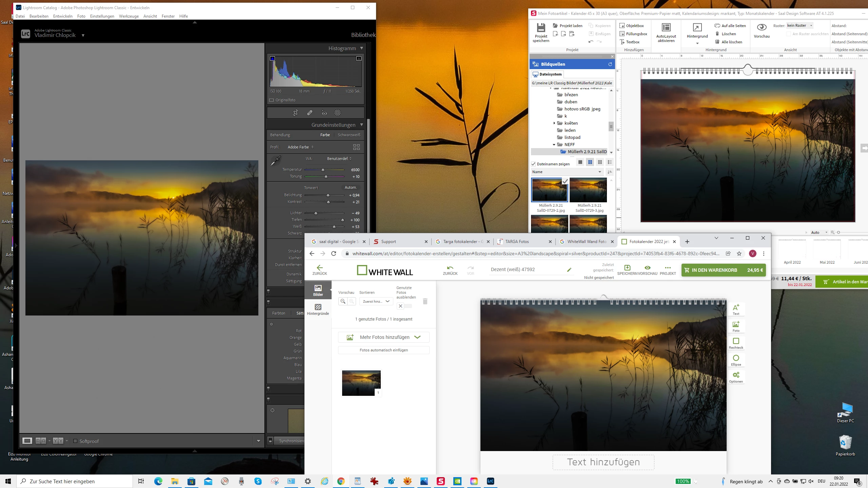Expand Mehr Fotos hinzufügen dropdown

pos(417,337)
